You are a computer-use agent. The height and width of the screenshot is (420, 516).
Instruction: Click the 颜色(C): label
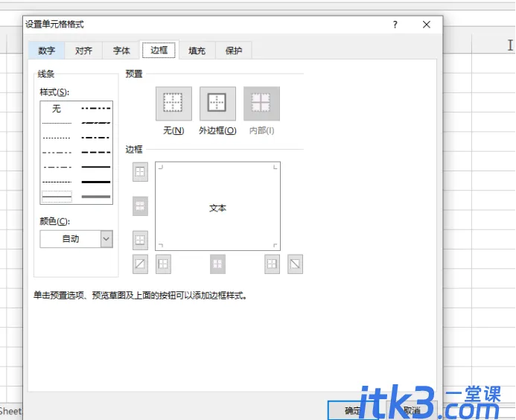pos(55,221)
